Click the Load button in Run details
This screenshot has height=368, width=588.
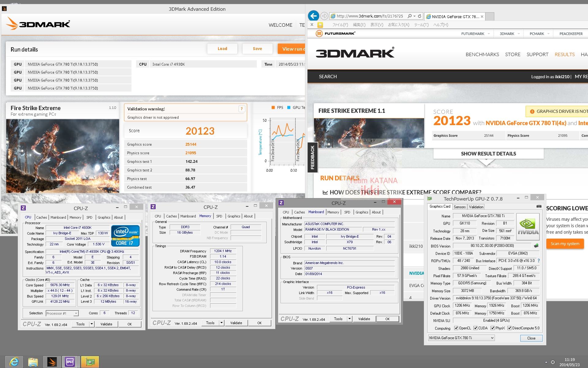pyautogui.click(x=222, y=49)
